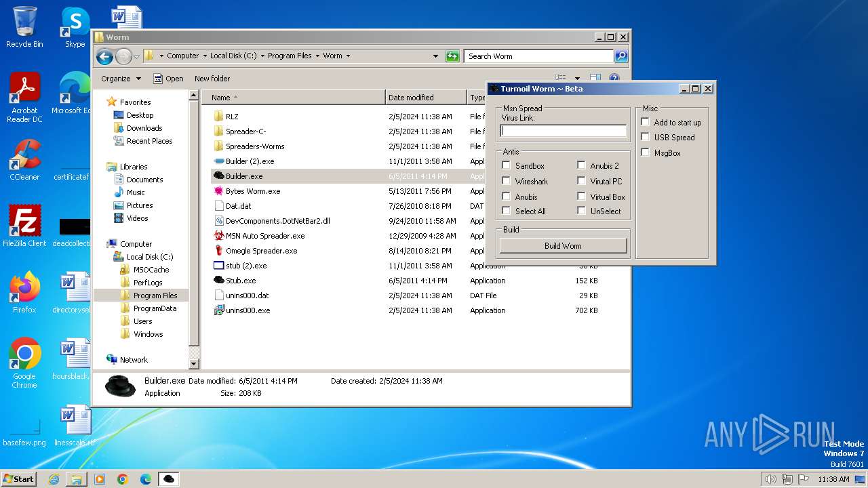Screen dimensions: 868x488
Task: Launch Firefox from the desktop
Action: pos(24,292)
